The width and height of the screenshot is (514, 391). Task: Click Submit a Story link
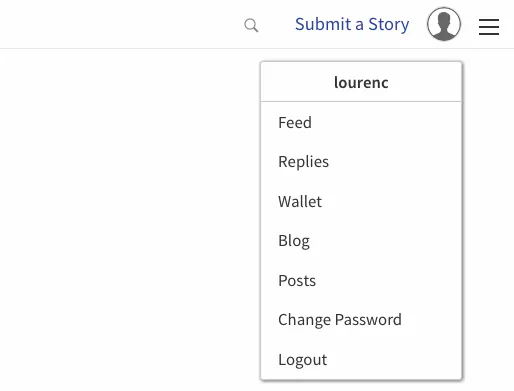coord(352,24)
